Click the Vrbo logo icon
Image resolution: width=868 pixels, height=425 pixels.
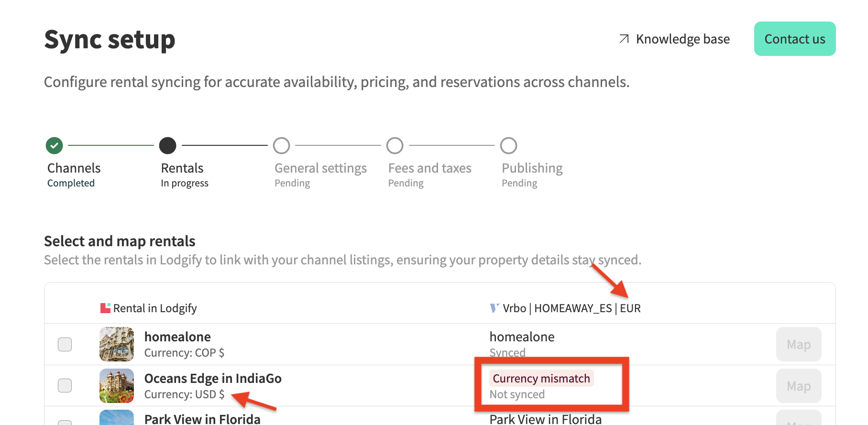[494, 308]
